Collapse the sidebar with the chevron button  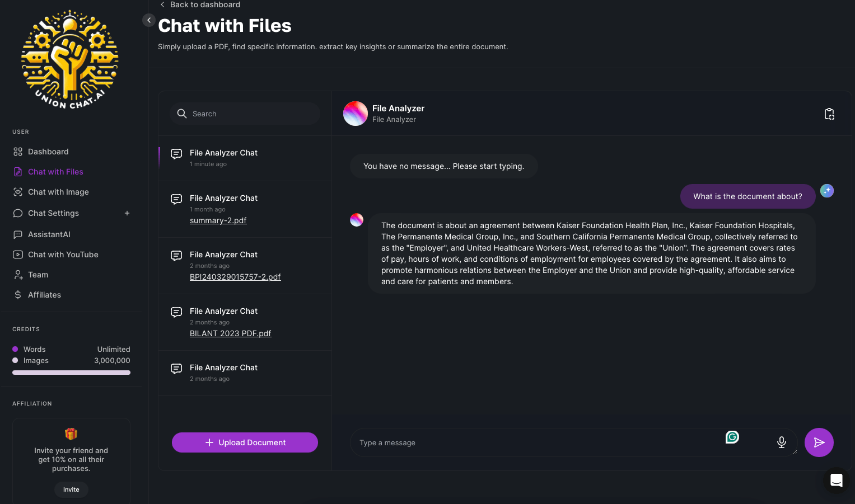coord(149,20)
